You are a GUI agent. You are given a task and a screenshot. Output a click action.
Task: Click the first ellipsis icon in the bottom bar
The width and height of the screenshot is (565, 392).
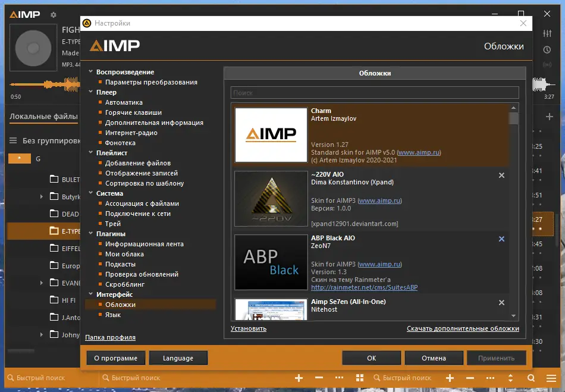[x=339, y=378]
